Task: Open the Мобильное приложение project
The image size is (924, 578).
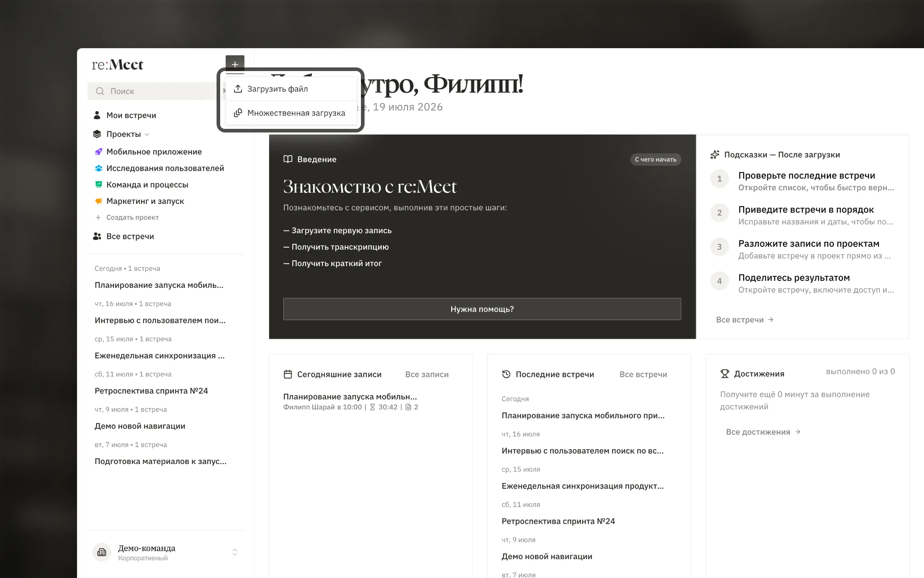Action: (154, 152)
